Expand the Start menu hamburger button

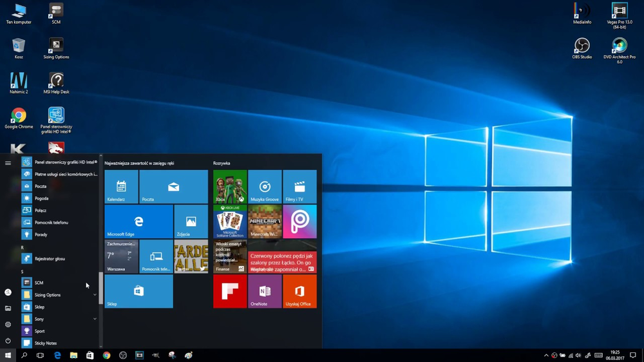(x=8, y=163)
